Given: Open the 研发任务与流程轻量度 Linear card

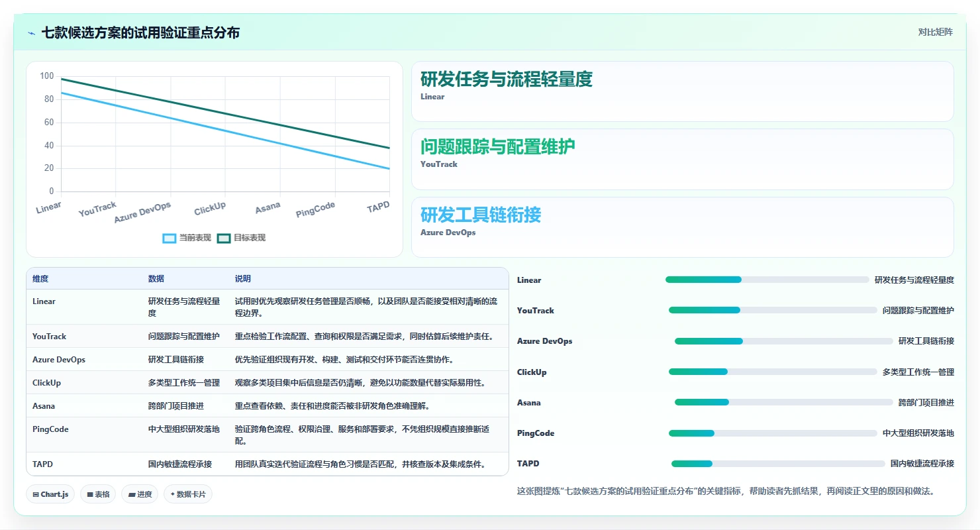Looking at the screenshot, I should click(x=683, y=91).
